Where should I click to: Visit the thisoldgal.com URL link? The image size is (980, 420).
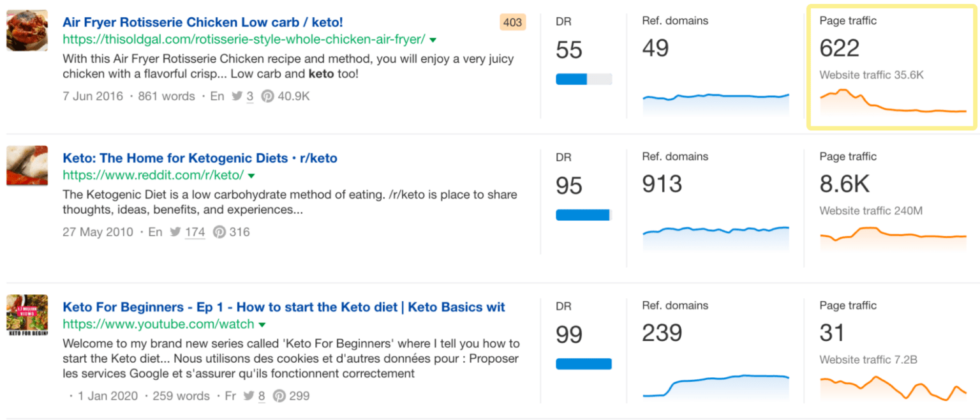tap(243, 39)
